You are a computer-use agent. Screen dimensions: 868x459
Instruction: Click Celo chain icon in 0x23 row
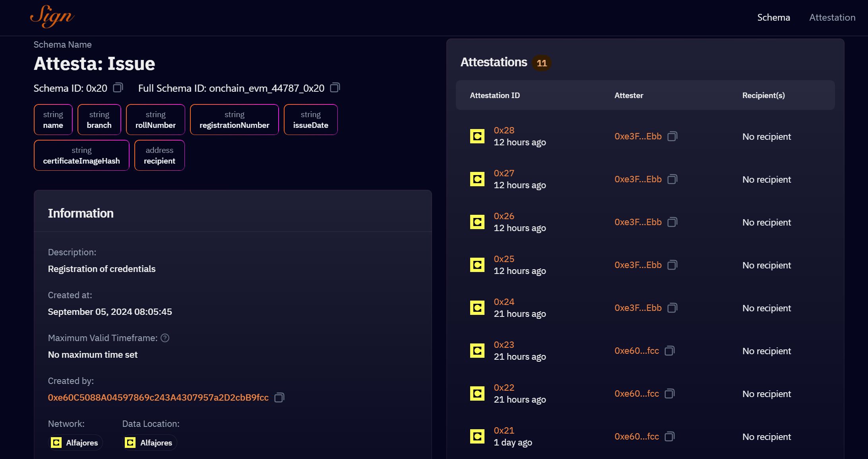(477, 351)
